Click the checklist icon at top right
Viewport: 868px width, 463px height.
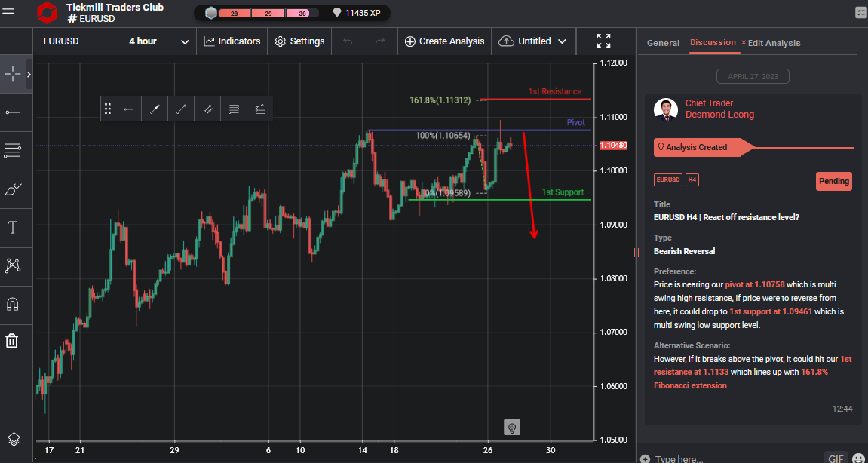click(860, 12)
